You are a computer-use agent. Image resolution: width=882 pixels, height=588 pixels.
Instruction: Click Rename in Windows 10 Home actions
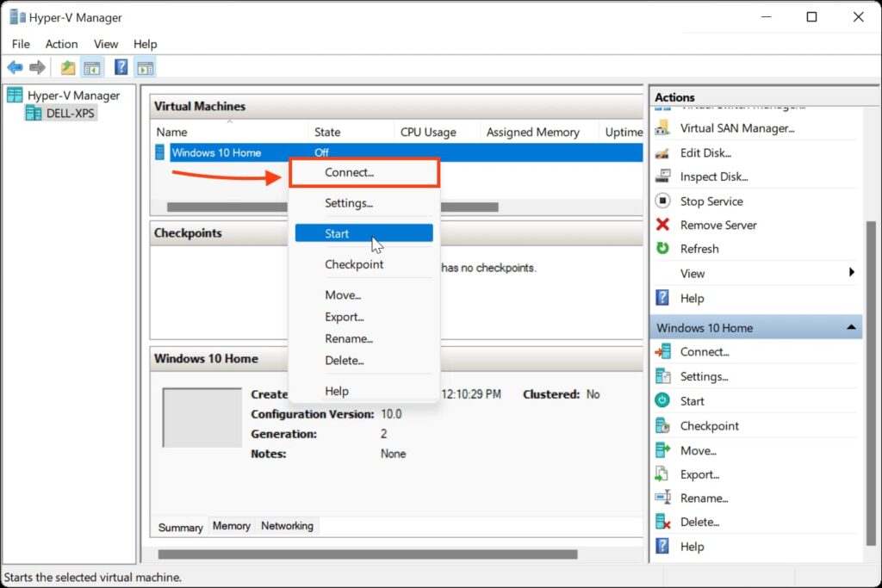point(704,498)
